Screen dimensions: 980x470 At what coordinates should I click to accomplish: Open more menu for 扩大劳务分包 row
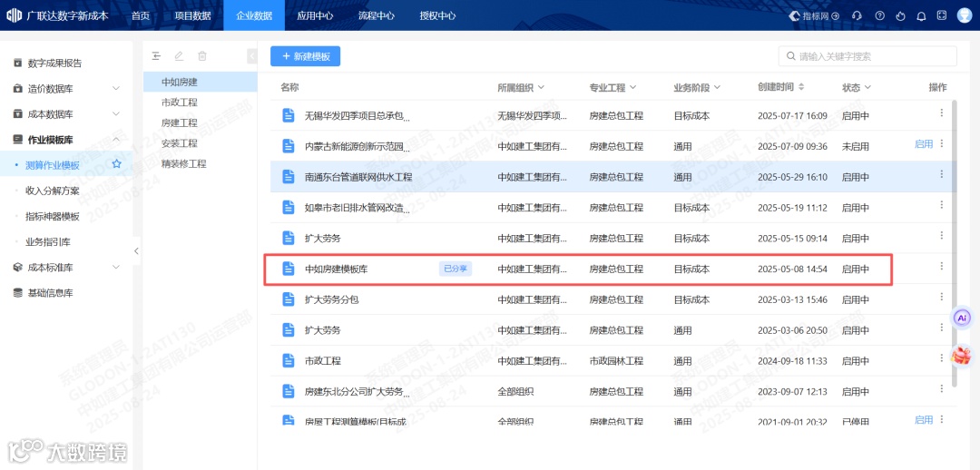coord(941,297)
